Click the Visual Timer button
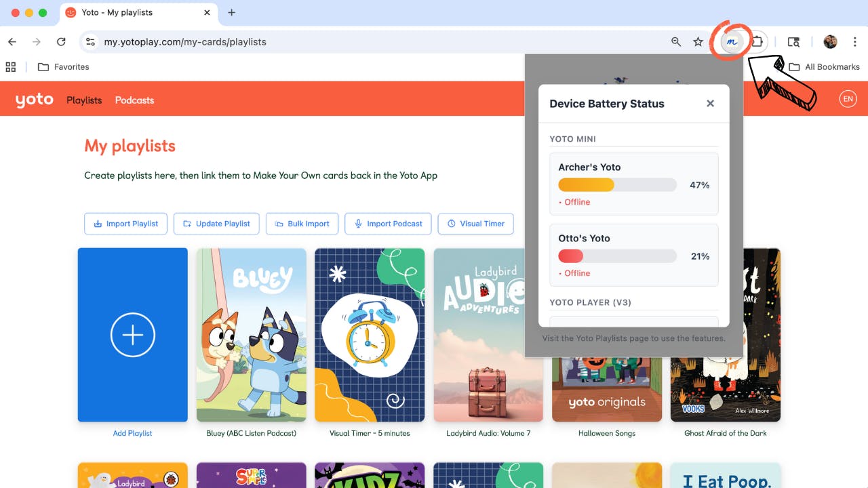 [475, 224]
